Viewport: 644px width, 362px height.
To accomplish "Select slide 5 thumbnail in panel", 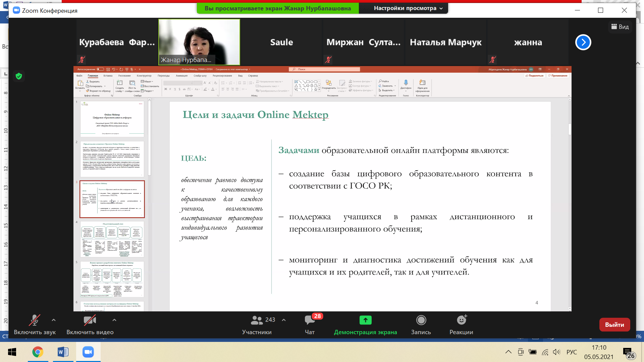I will (x=112, y=279).
